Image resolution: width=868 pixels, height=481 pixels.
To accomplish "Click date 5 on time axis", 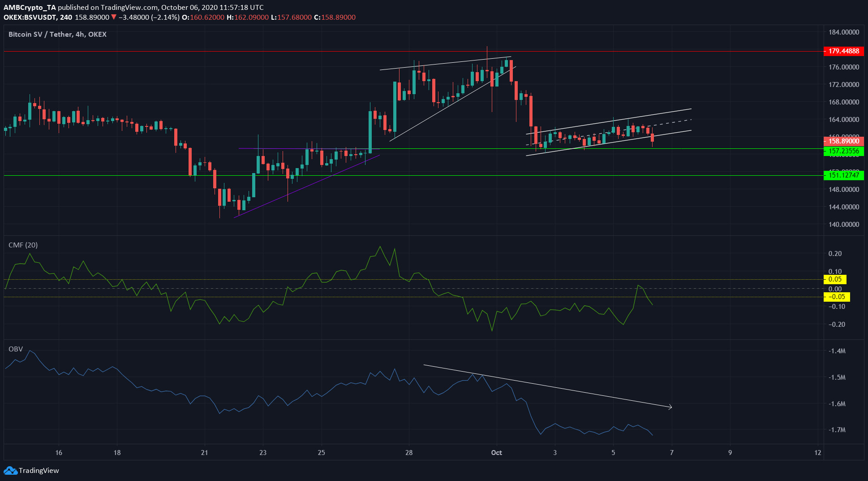I will [x=613, y=453].
